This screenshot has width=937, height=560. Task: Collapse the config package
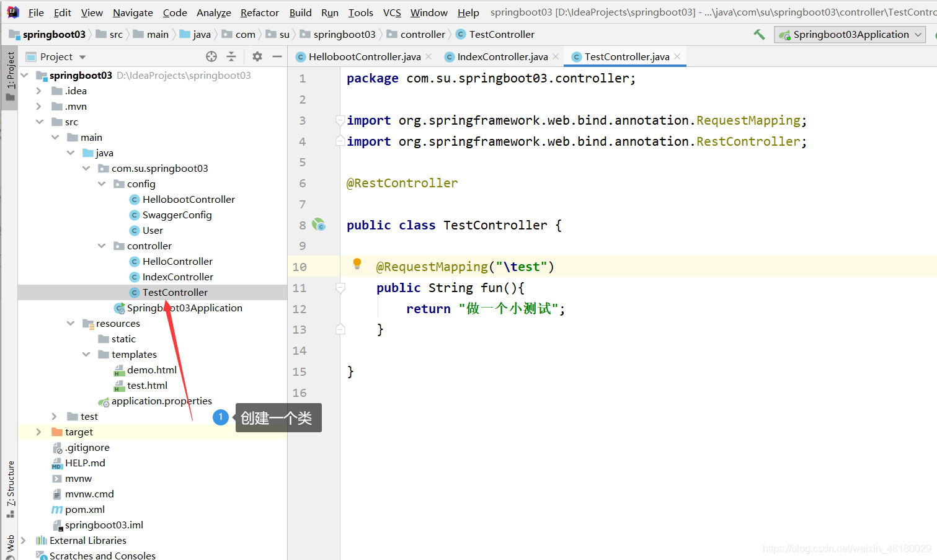pyautogui.click(x=102, y=184)
